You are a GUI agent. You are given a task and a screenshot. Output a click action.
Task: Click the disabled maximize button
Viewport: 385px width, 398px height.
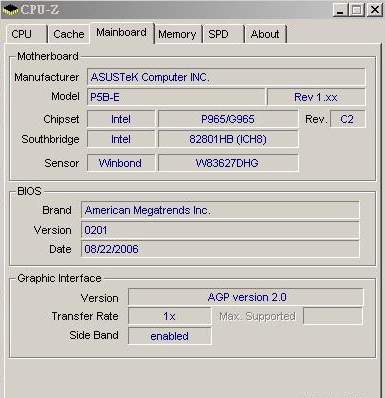coord(356,10)
